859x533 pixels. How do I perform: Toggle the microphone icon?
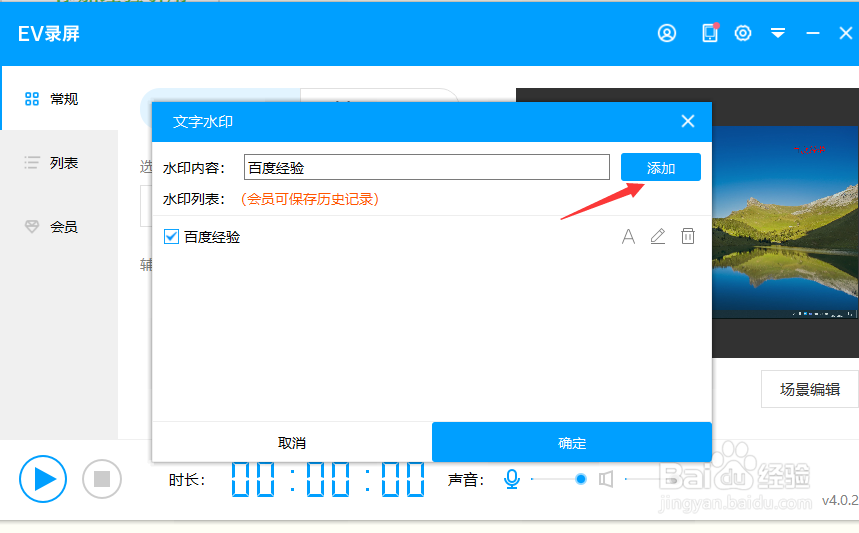512,479
